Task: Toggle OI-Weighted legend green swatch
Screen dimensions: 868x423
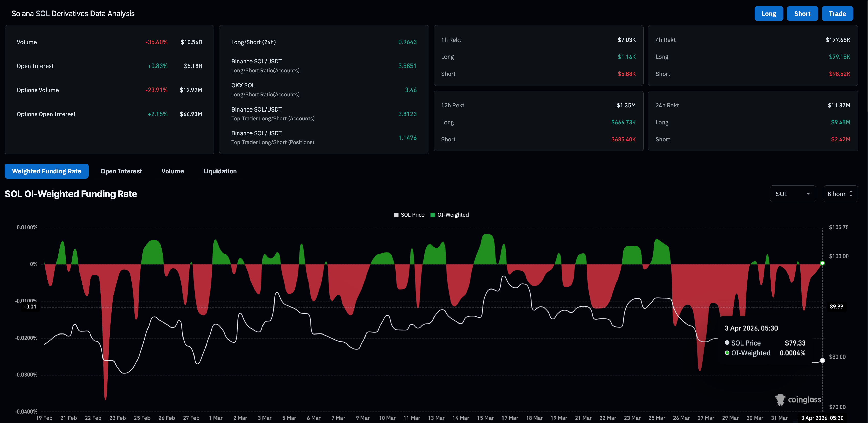Action: click(x=433, y=215)
